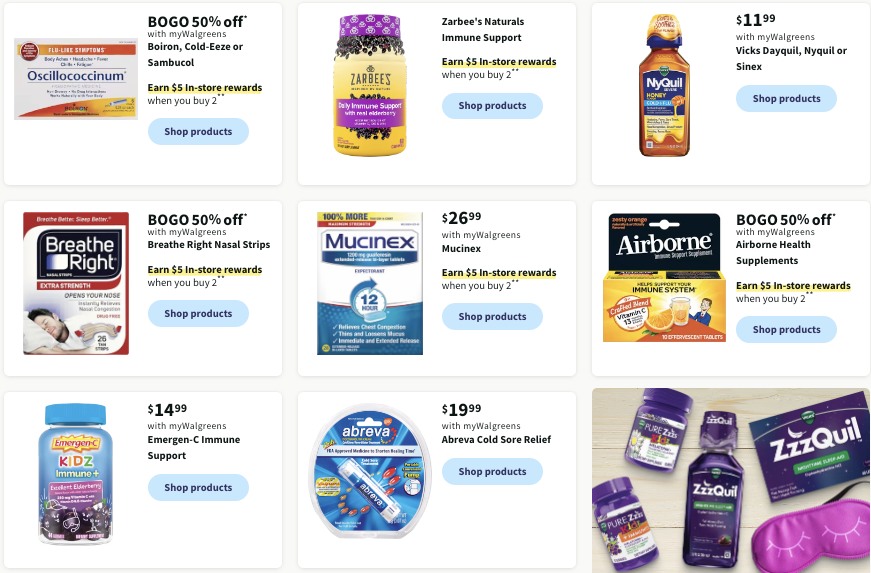The width and height of the screenshot is (871, 573).
Task: Click Shop products for Airborne Health Supplements
Action: point(786,330)
